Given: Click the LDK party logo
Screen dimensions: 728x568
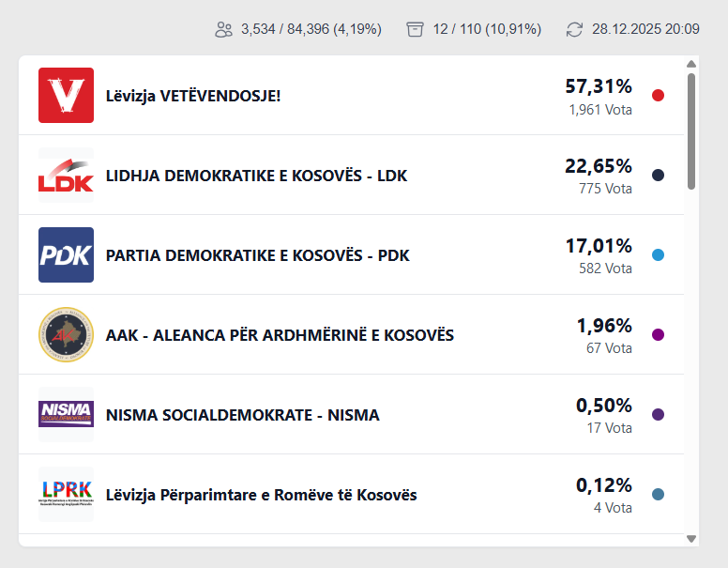Looking at the screenshot, I should point(66,175).
